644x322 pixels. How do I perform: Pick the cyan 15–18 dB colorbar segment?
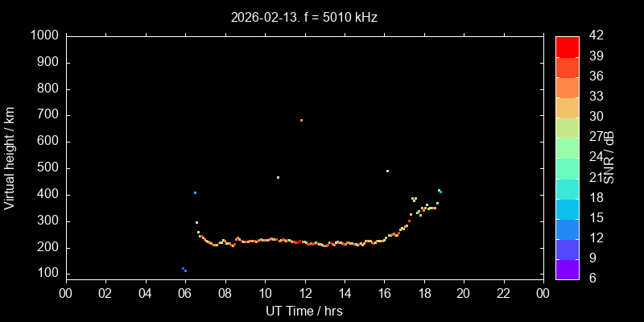(568, 208)
